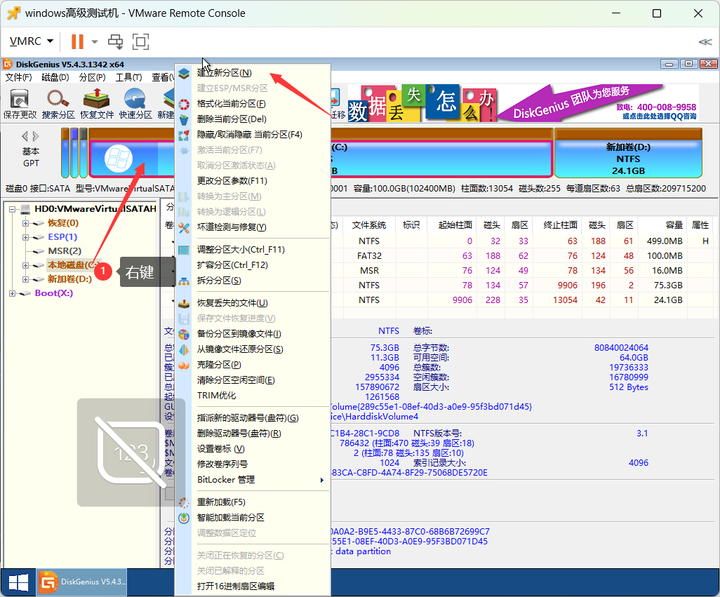This screenshot has width=720, height=597.
Task: Choose 建立新分区(N) from context menu
Action: (253, 73)
